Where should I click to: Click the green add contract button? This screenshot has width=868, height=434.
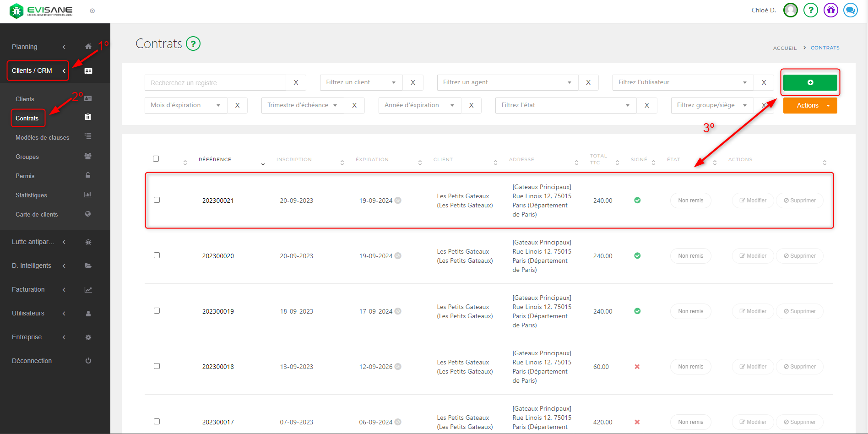point(810,82)
